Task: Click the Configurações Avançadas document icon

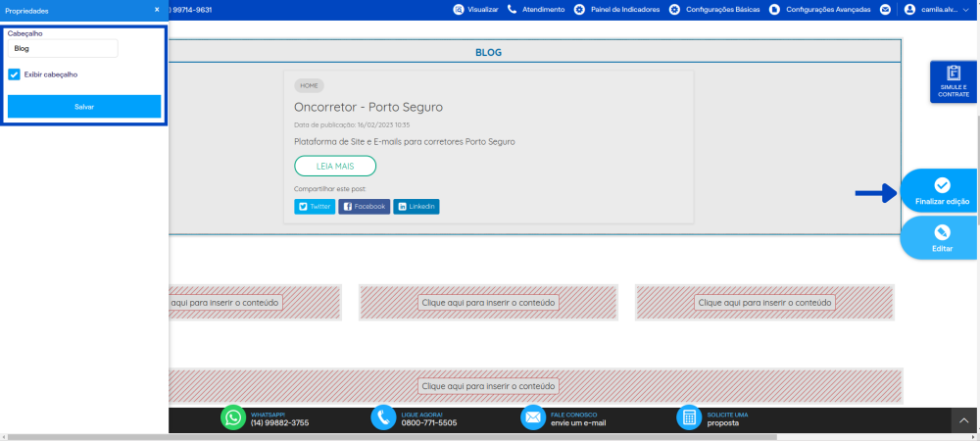Action: tap(775, 10)
